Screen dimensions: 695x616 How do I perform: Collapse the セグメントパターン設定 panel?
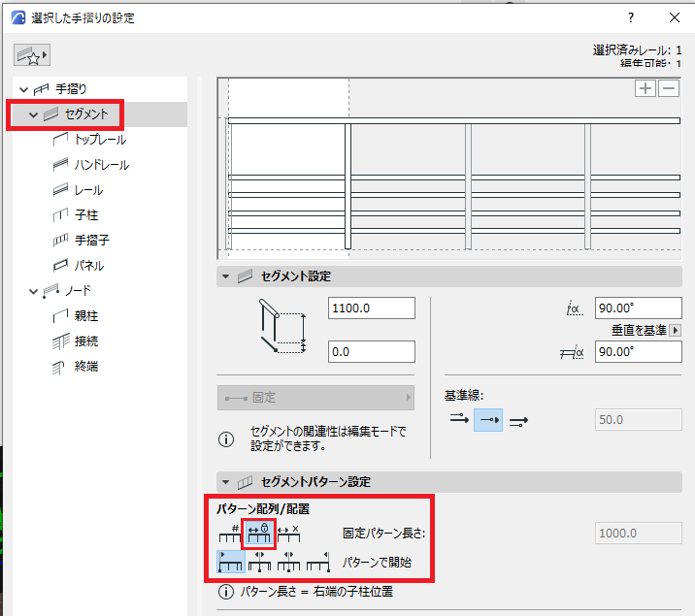coord(225,482)
